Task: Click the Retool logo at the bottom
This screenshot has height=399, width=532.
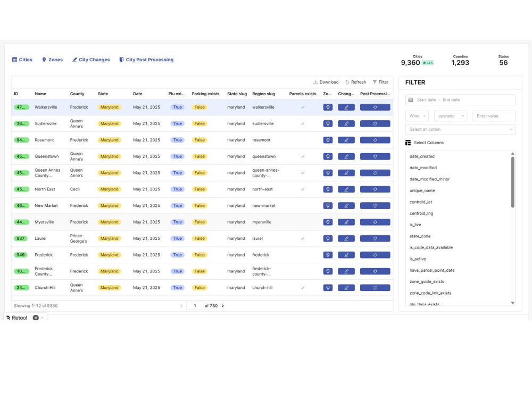Action: click(x=16, y=318)
